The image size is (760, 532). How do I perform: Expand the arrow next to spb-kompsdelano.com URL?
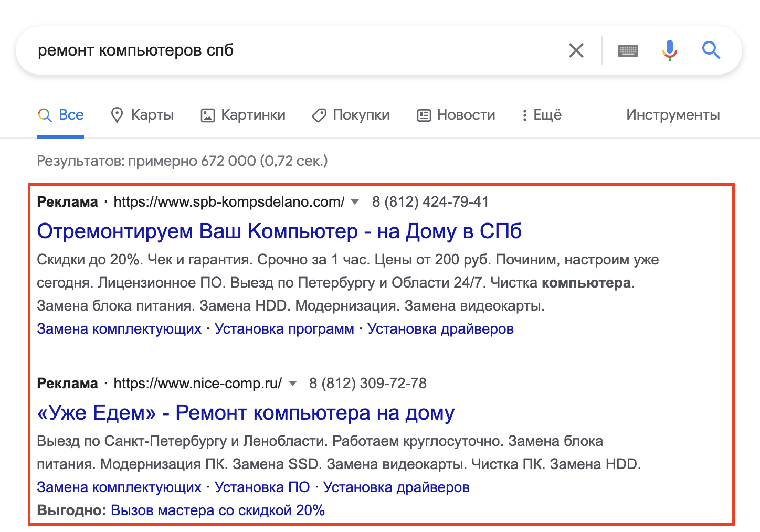pos(355,202)
